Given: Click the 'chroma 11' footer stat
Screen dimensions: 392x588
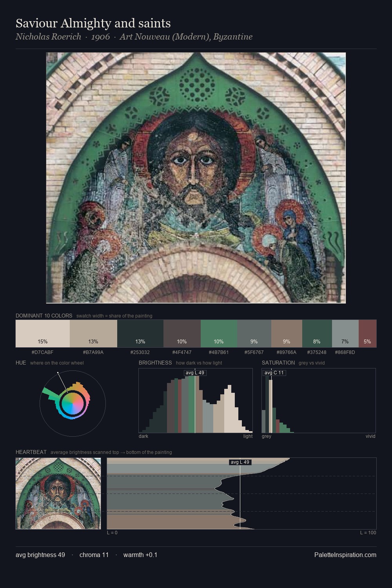Looking at the screenshot, I should (94, 555).
